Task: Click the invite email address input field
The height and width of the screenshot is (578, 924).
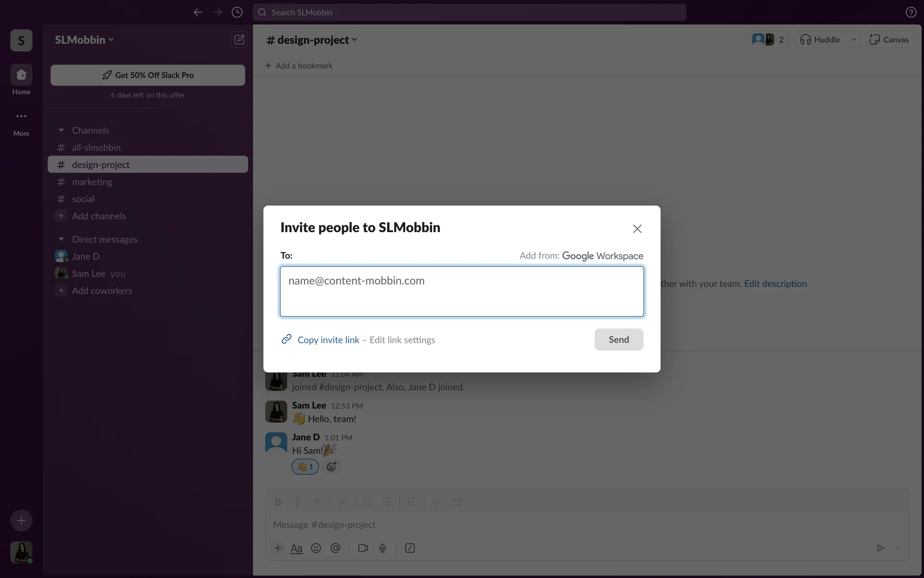Action: click(462, 291)
